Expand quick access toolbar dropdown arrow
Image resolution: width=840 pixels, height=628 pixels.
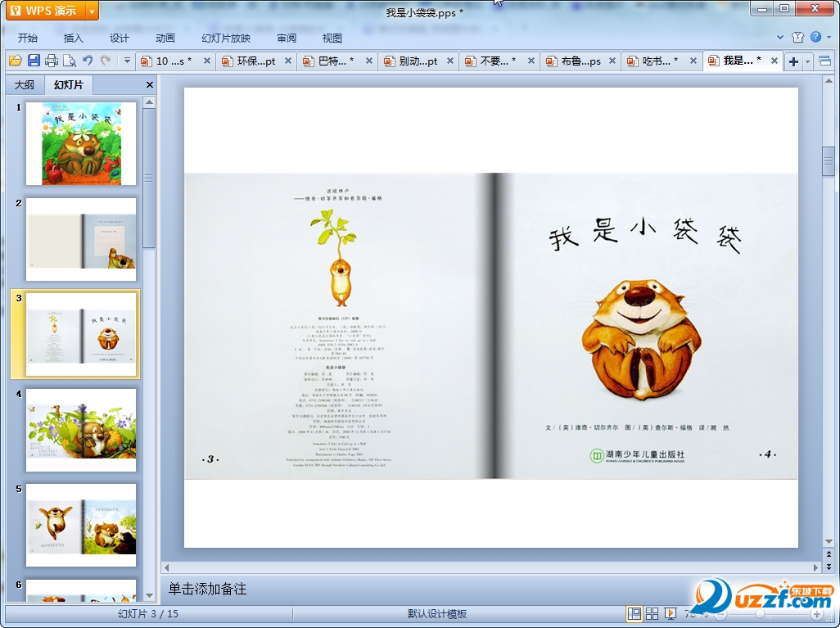[x=127, y=61]
